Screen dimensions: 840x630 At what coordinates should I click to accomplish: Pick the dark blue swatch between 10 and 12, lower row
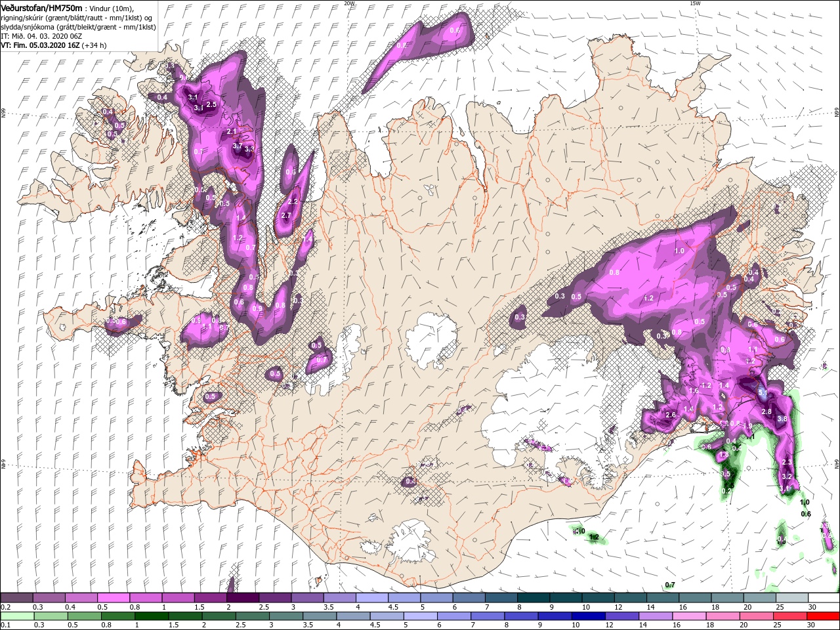click(x=589, y=616)
